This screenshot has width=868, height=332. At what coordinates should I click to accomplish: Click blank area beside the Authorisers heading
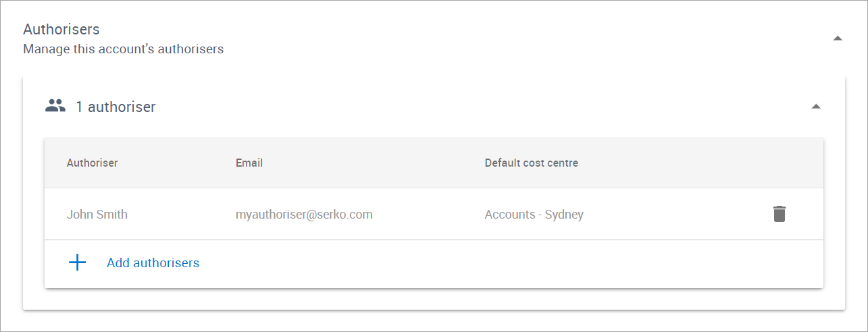coord(473,38)
